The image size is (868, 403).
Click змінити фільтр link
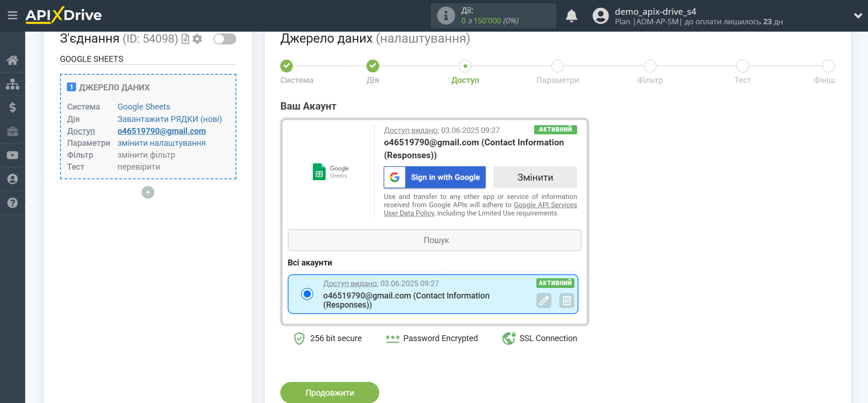(x=146, y=155)
